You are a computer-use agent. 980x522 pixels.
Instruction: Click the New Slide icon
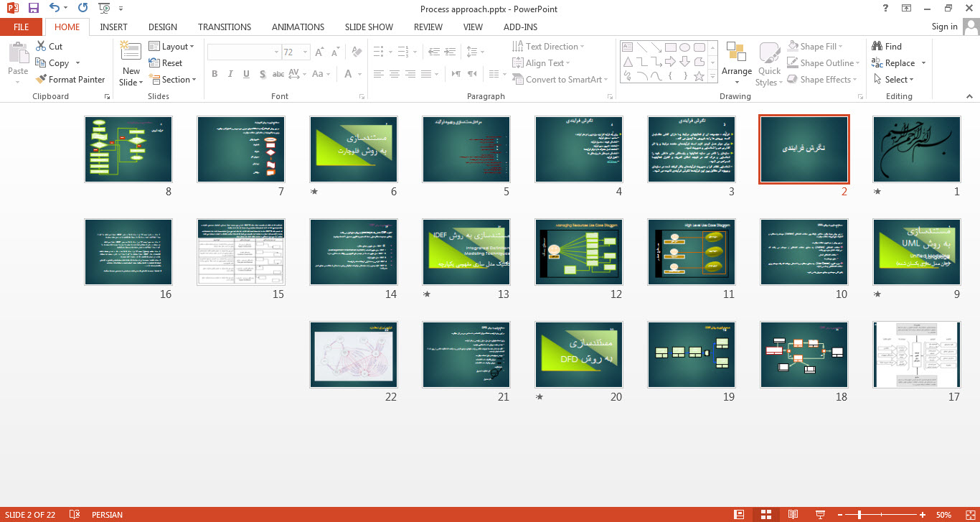[x=131, y=52]
